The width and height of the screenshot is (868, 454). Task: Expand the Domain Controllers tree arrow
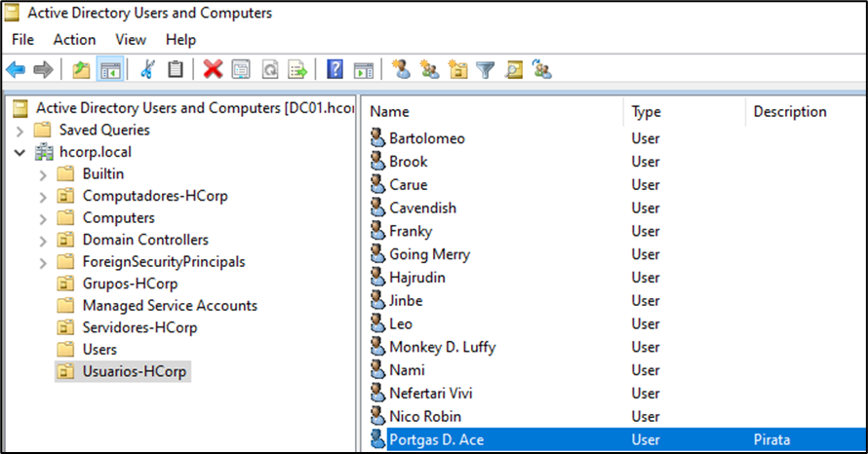coord(42,241)
